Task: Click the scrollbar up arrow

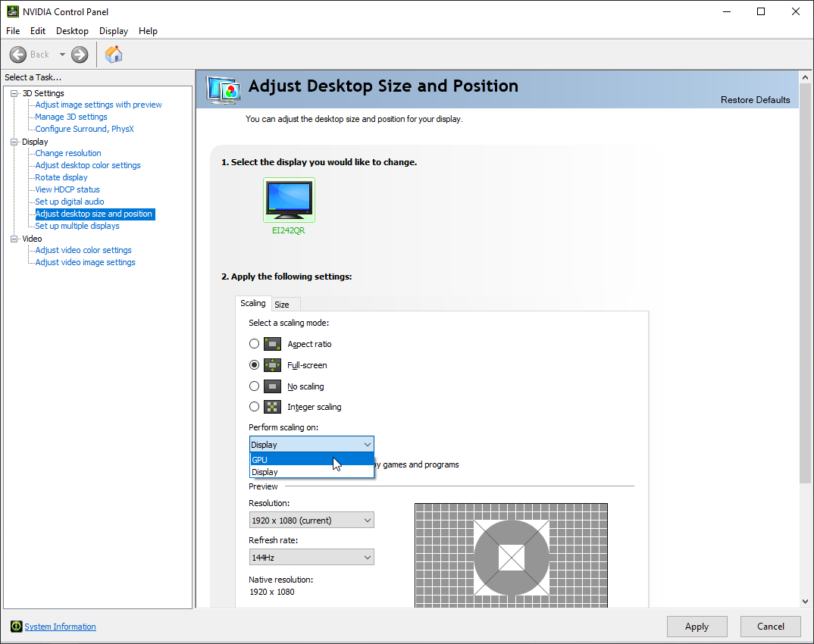Action: (805, 77)
